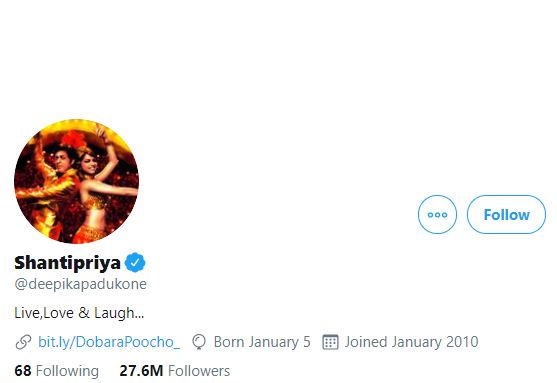Click the word Following
The image size is (557, 383).
(67, 371)
